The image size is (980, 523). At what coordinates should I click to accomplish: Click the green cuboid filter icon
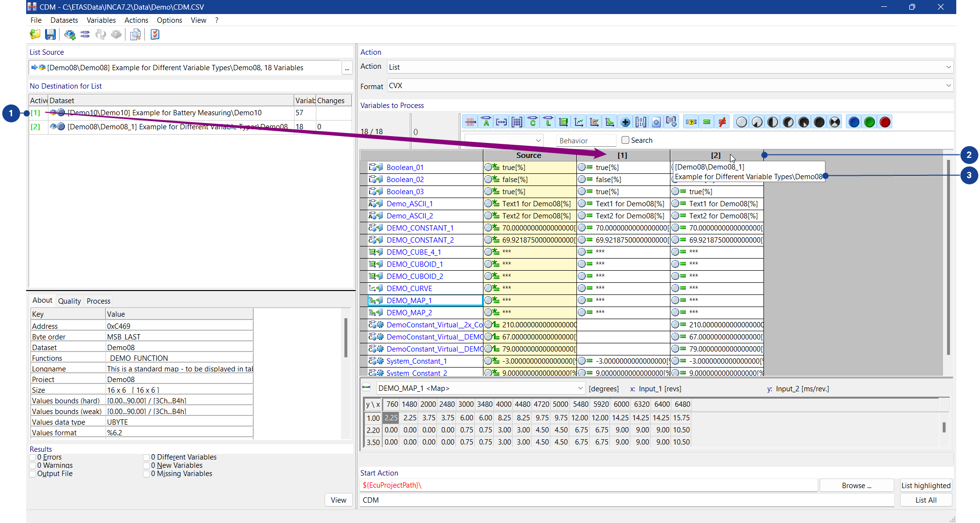(563, 122)
